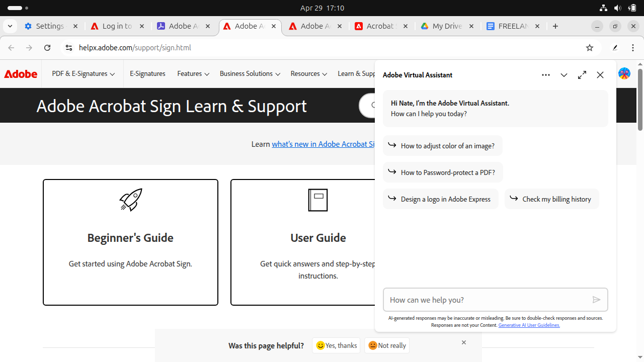644x362 pixels.
Task: Click the book icon on User Guide
Action: tap(318, 200)
